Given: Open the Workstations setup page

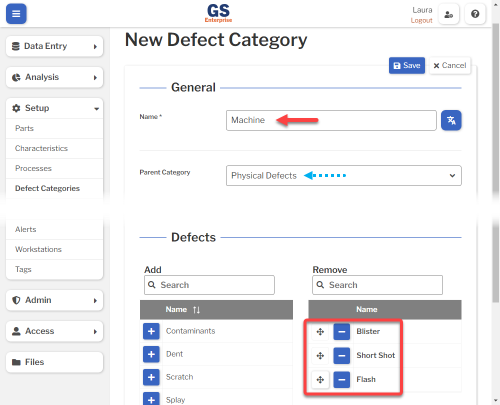Looking at the screenshot, I should [x=38, y=249].
